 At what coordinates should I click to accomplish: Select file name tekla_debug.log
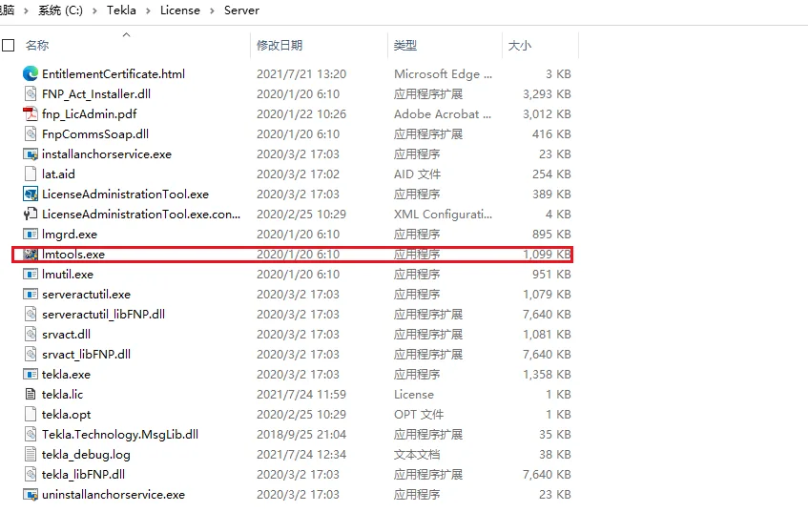86,454
